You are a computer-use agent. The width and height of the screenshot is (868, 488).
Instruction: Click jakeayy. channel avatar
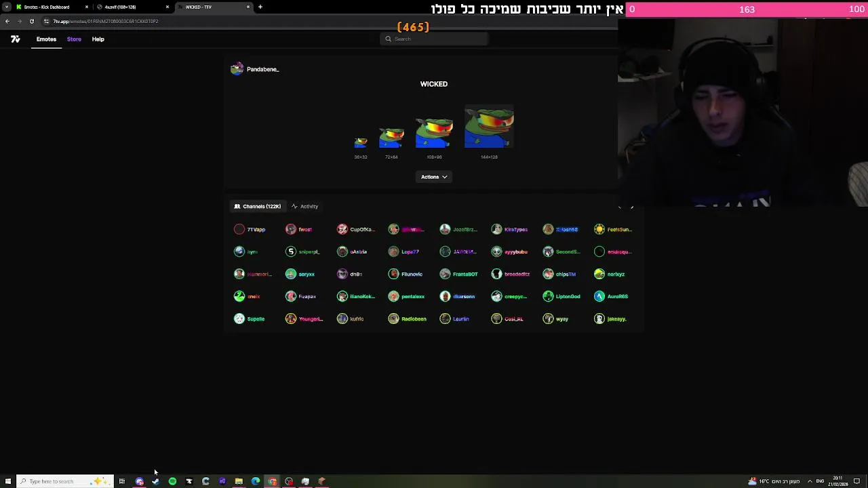[599, 319]
